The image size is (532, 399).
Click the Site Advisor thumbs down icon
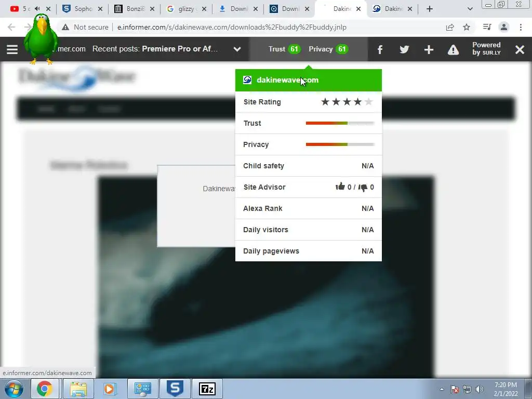(363, 187)
